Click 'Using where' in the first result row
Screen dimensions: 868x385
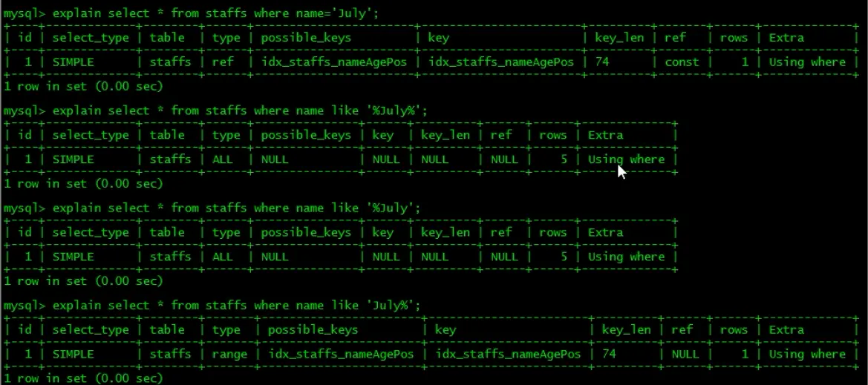pos(807,62)
